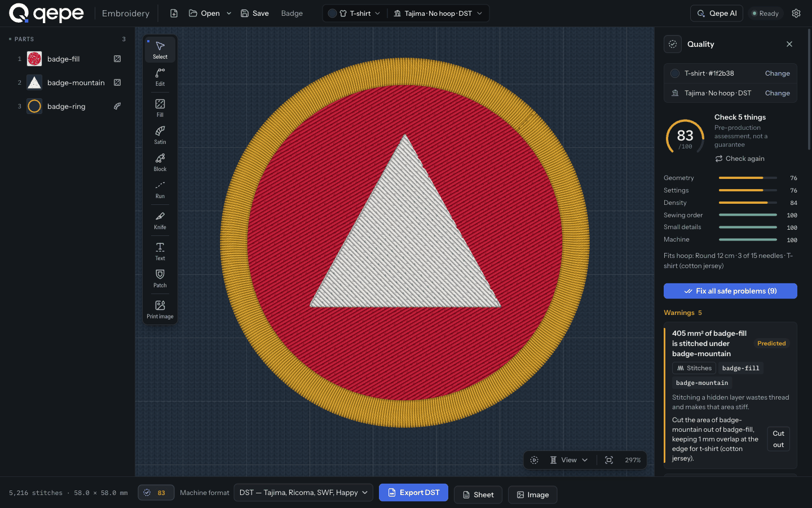812x508 pixels.
Task: Click the Save button
Action: 255,14
